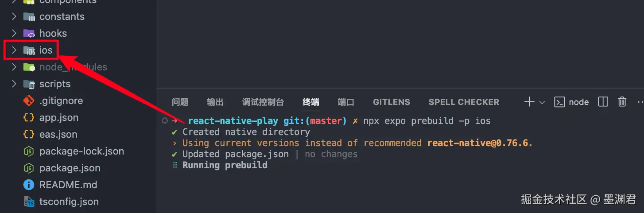The image size is (644, 213).
Task: Click the .gitignore git file icon
Action: tap(29, 101)
